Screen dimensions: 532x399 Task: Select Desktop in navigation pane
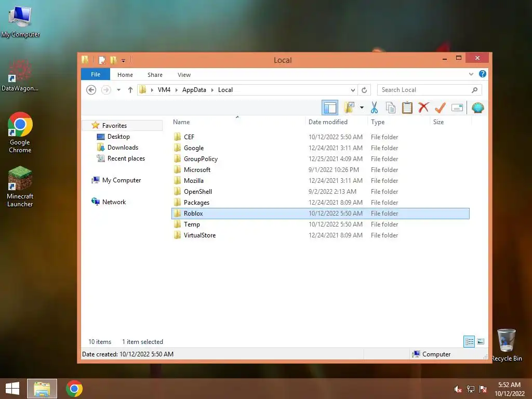pos(118,137)
